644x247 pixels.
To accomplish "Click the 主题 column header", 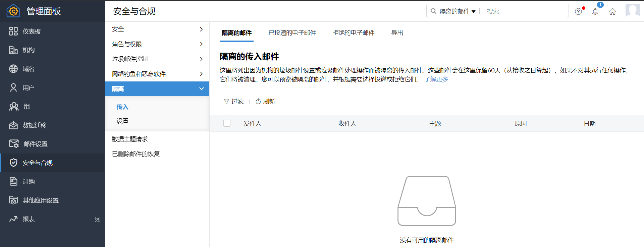I will 435,123.
